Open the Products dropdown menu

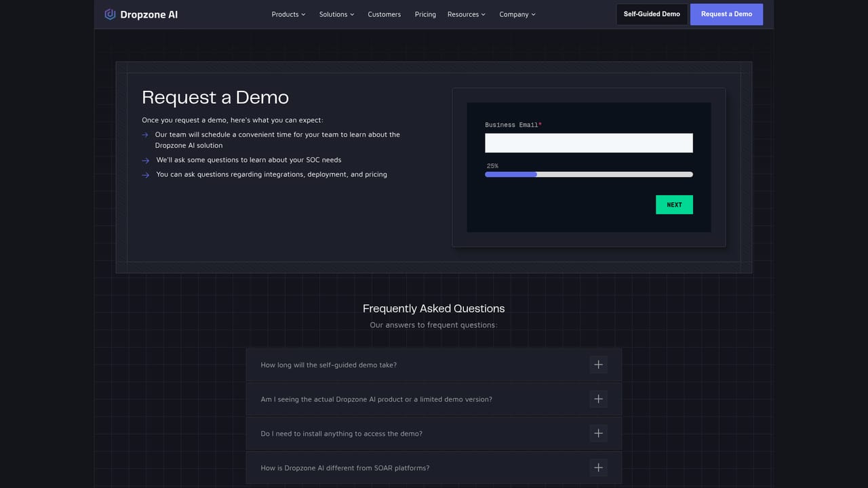tap(288, 14)
